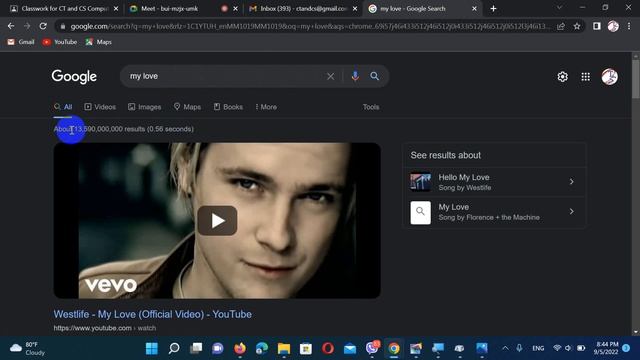Switch to the Maps results tab
Screen dimensions: 640x360
pyautogui.click(x=187, y=107)
